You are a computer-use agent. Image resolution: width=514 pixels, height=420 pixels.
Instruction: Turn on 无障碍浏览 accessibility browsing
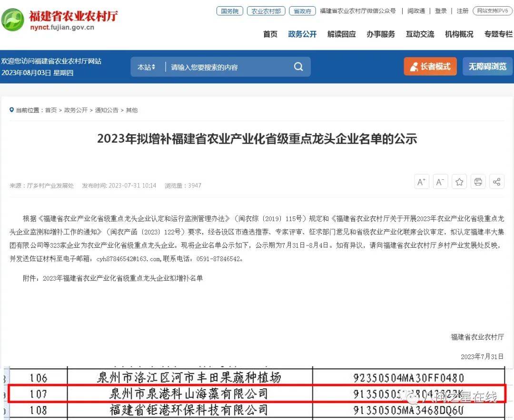click(487, 67)
